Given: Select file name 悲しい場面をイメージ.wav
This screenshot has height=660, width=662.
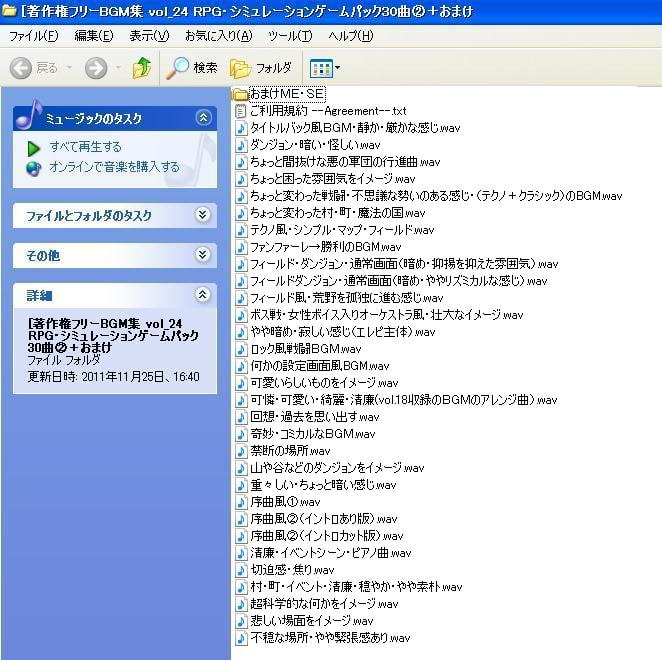Looking at the screenshot, I should pyautogui.click(x=312, y=621).
